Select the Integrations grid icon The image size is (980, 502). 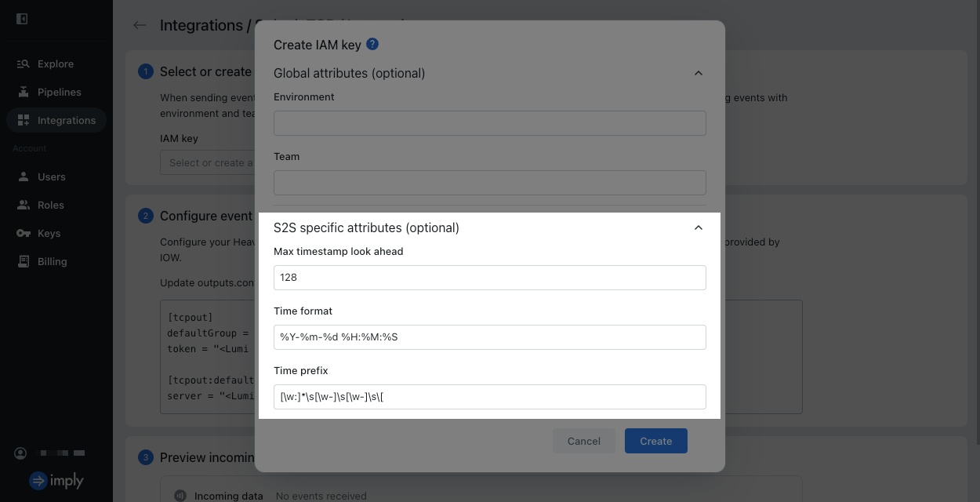tap(23, 120)
